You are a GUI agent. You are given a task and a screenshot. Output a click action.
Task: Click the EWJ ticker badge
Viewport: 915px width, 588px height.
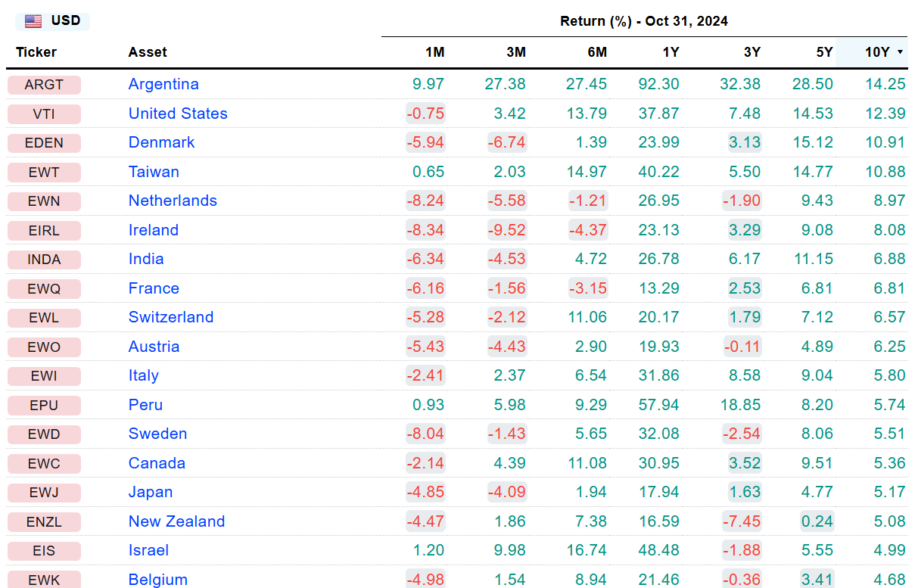pos(44,493)
